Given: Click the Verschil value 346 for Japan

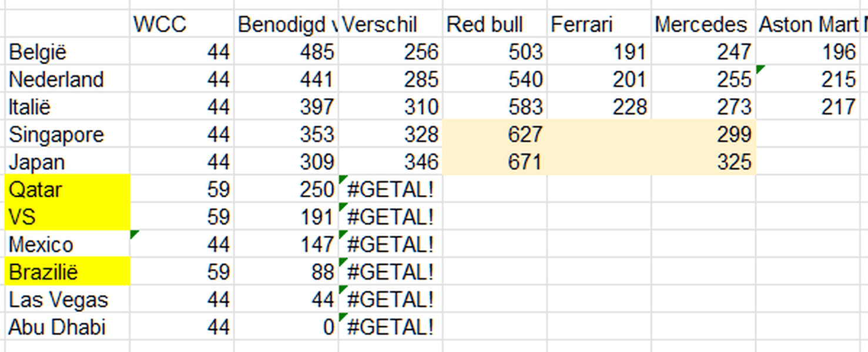Looking at the screenshot, I should pos(390,162).
